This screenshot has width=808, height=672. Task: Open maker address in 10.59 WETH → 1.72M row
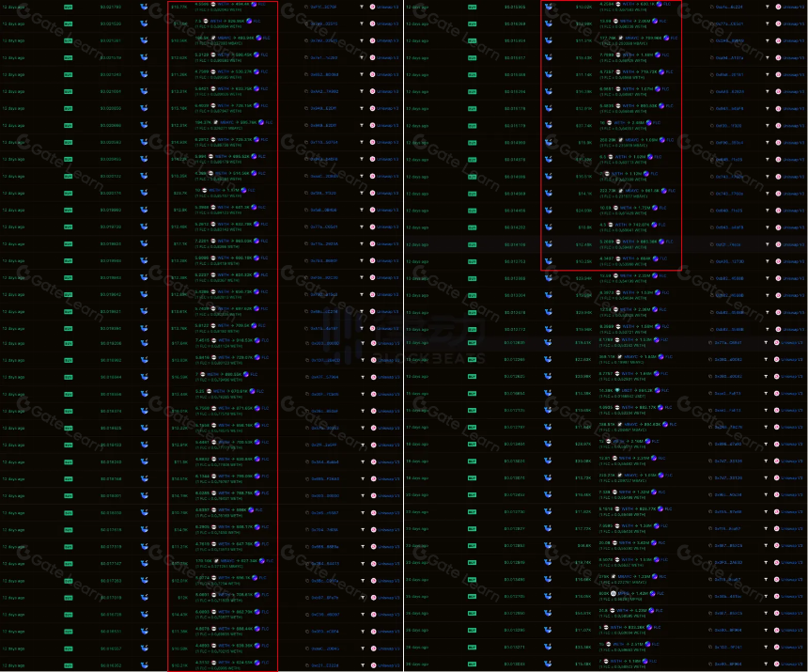[x=730, y=211]
